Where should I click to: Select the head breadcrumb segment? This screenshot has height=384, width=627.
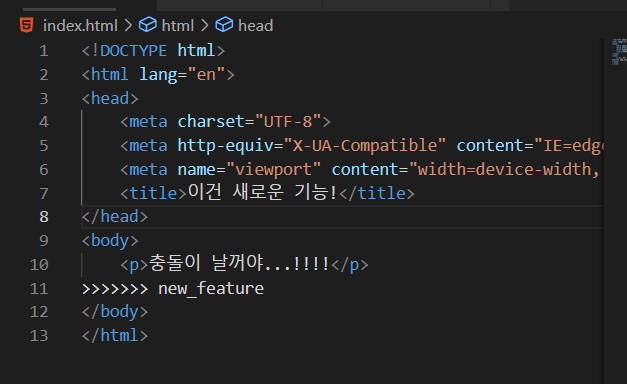[256, 26]
